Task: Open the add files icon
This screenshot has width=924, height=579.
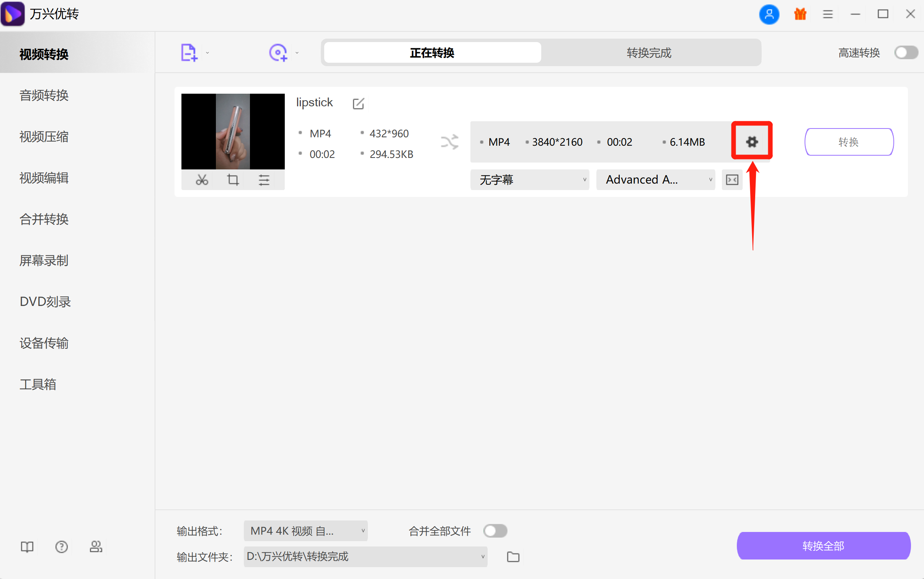Action: [x=189, y=52]
